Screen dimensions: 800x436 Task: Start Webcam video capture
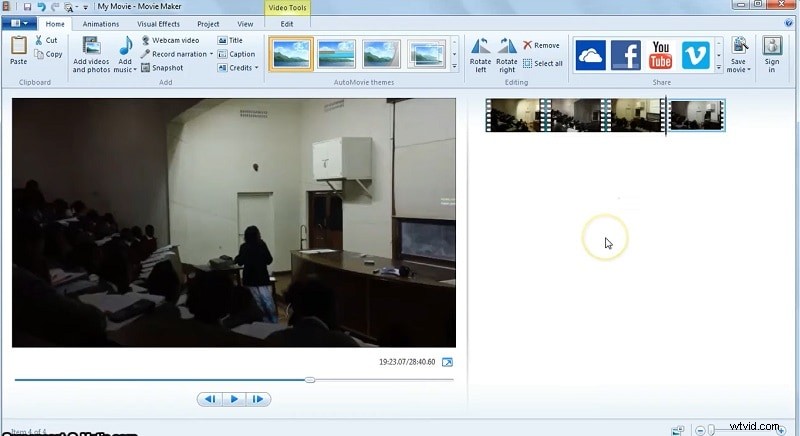point(170,40)
